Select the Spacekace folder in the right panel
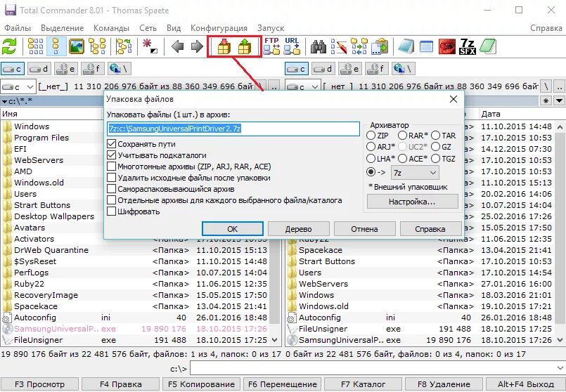The height and width of the screenshot is (392, 566). 419,250
